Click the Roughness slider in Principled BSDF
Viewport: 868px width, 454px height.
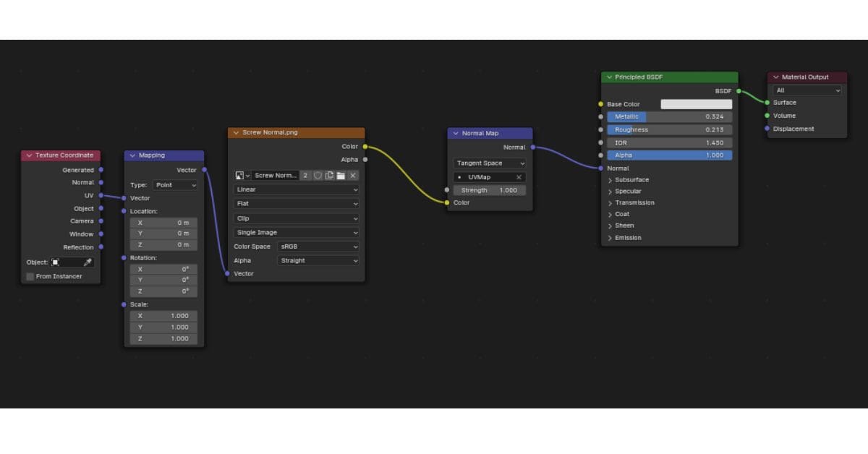669,129
